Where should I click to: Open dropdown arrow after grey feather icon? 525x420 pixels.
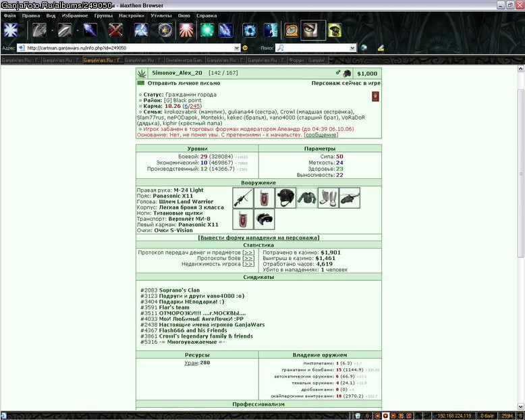[x=78, y=30]
